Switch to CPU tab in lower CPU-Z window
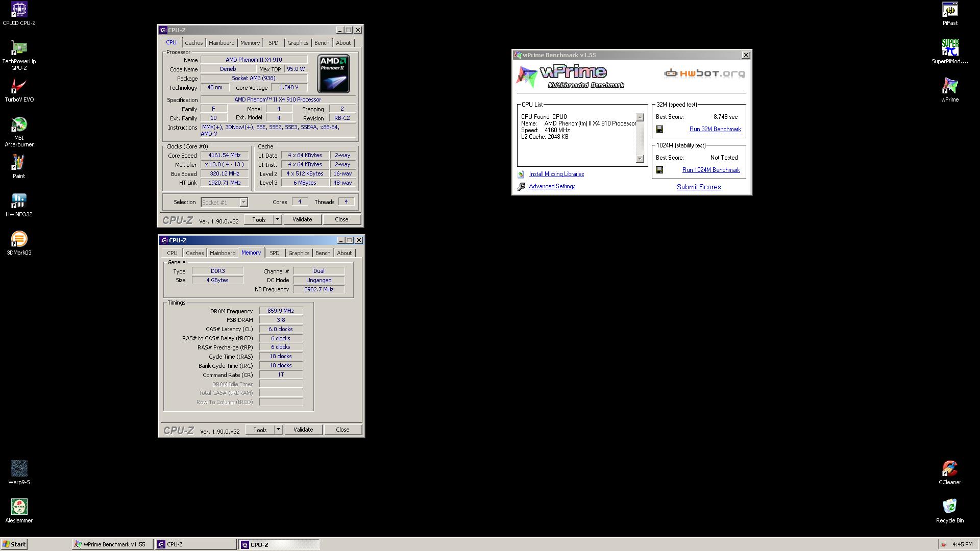This screenshot has height=551, width=980. click(x=173, y=253)
